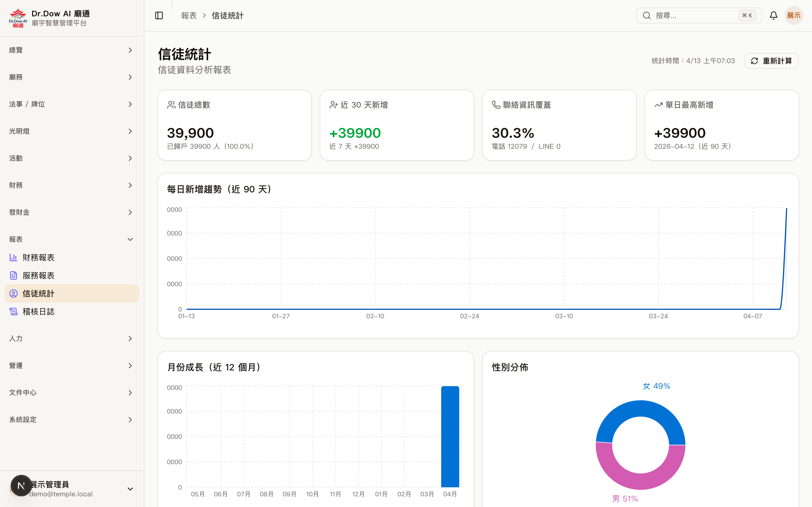Click the Dr.Dow AI 廟通 logo
This screenshot has height=507, width=812.
tap(18, 17)
